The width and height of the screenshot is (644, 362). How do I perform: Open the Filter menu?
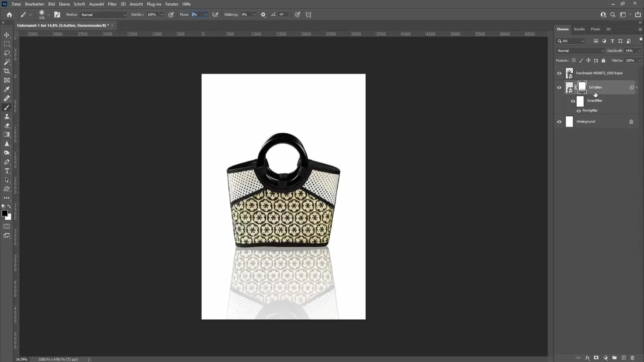[112, 4]
